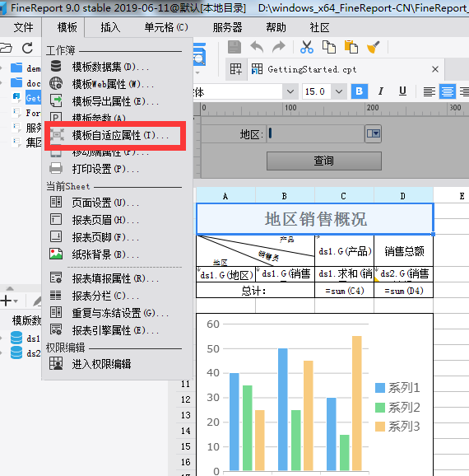Select 打印设置(P) menu entry

pyautogui.click(x=117, y=169)
